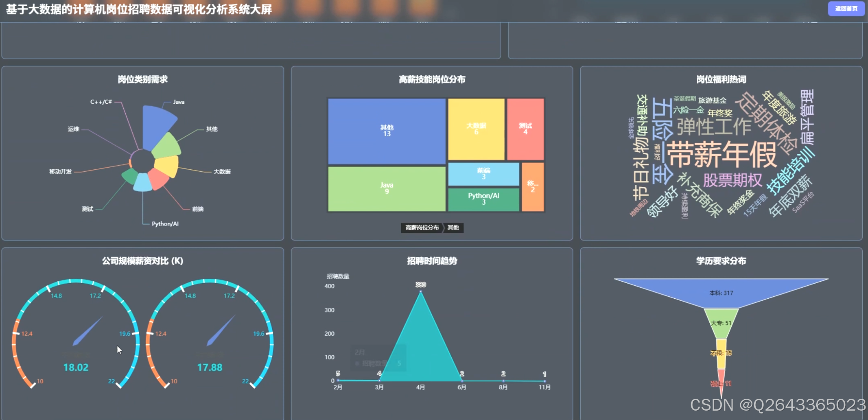Click the right gauge needle

221,330
